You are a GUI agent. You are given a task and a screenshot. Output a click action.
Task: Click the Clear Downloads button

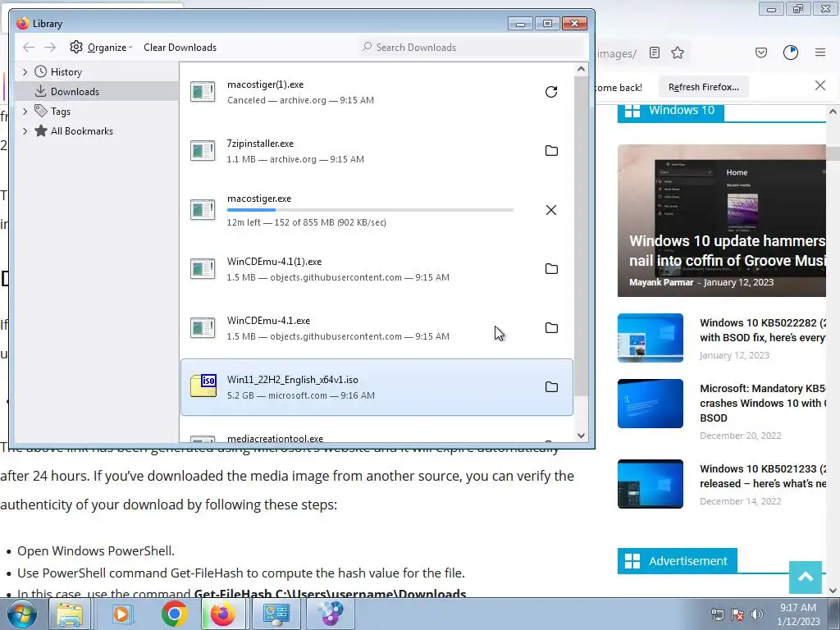tap(180, 47)
